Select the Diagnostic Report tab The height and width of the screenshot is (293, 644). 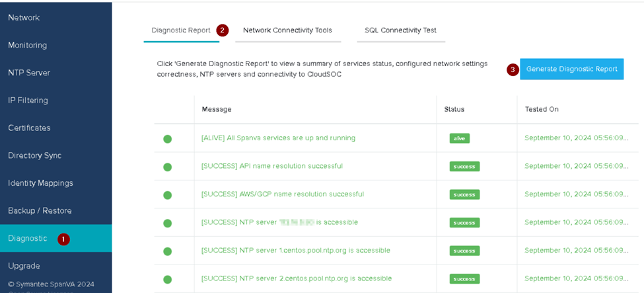click(181, 30)
